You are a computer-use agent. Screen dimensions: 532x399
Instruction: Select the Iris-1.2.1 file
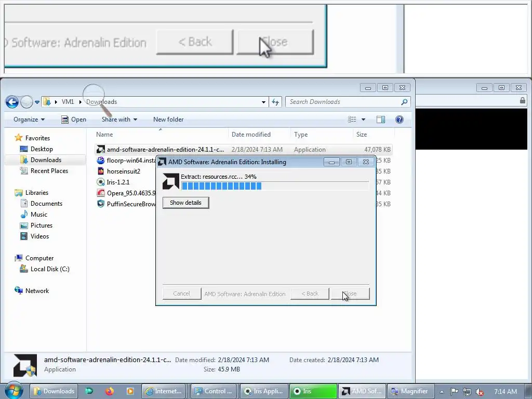click(x=113, y=182)
